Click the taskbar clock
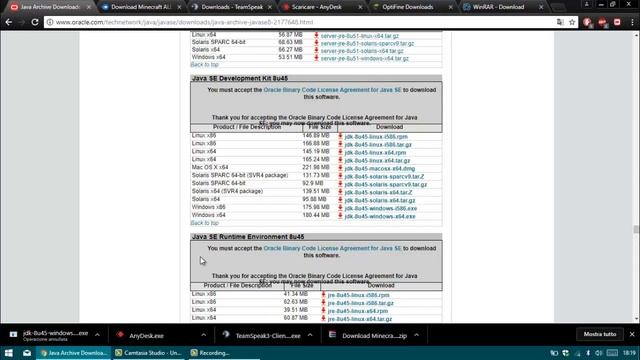Viewport: 640px width, 360px height. point(629,353)
